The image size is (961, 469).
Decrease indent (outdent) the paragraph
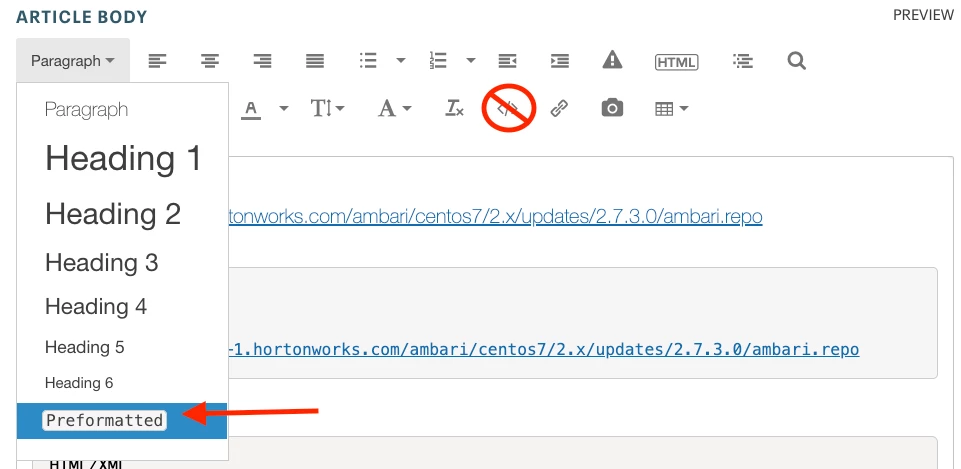pyautogui.click(x=507, y=61)
